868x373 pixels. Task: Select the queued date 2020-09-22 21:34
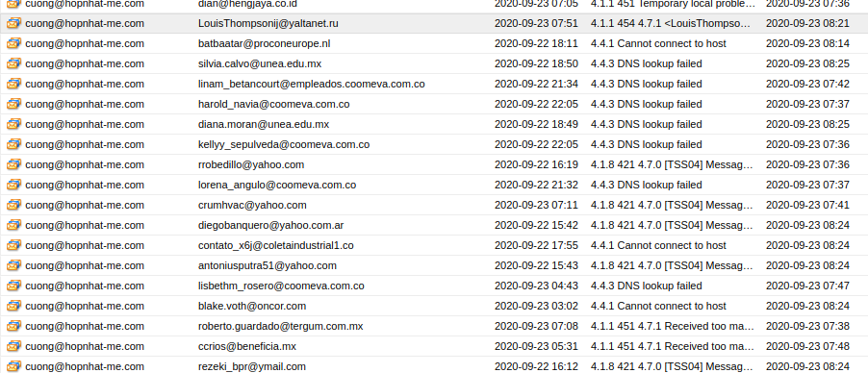pyautogui.click(x=536, y=85)
